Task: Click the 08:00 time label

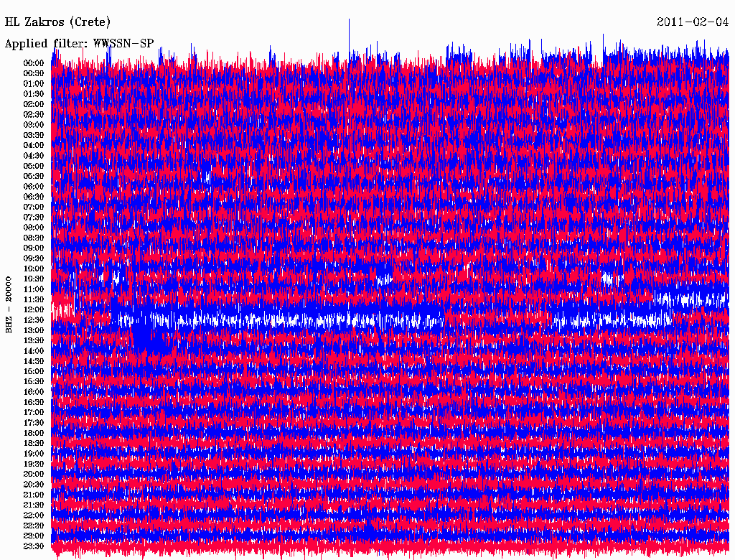Action: 34,228
